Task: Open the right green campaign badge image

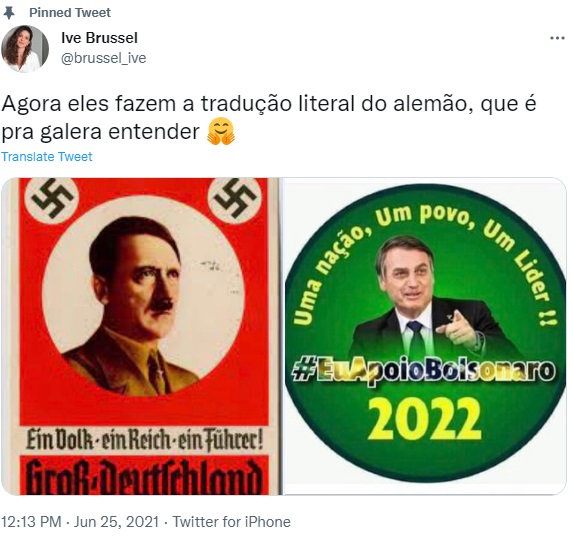Action: 425,336
